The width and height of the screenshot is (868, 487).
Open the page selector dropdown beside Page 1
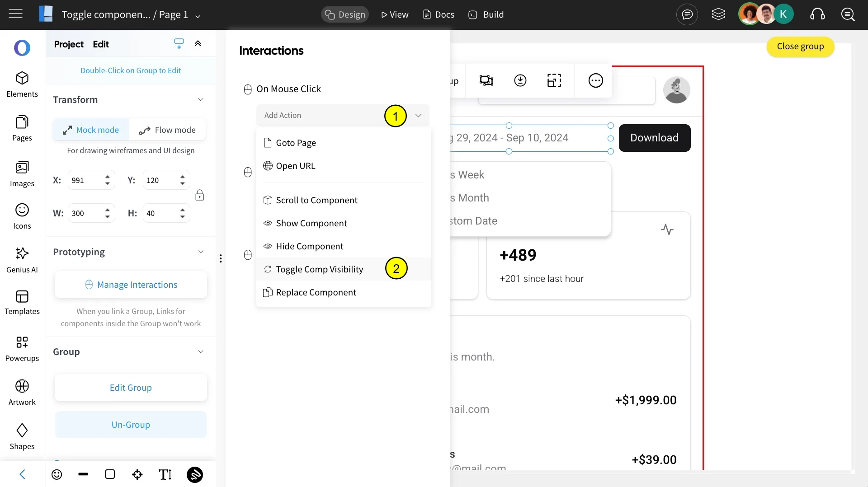tap(198, 16)
